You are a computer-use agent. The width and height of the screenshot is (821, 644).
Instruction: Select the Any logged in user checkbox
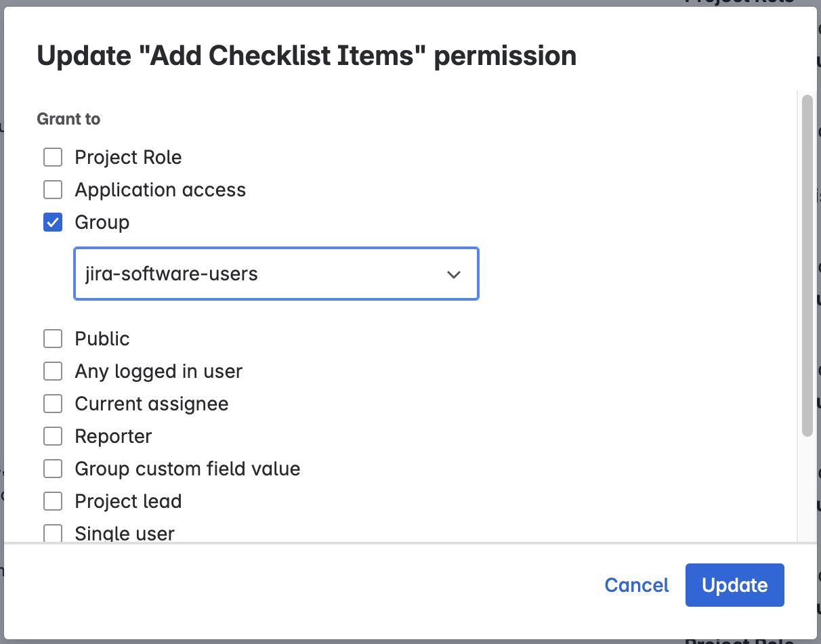tap(53, 372)
